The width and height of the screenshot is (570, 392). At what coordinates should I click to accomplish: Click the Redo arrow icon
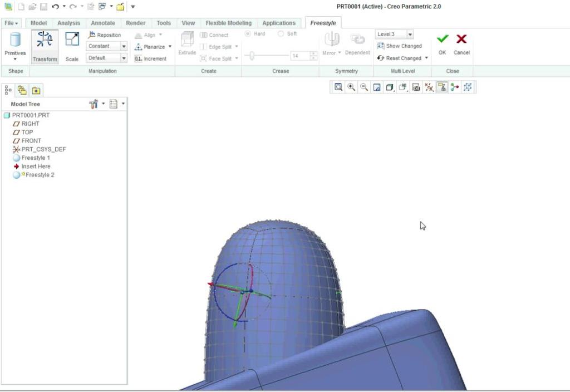coord(73,7)
